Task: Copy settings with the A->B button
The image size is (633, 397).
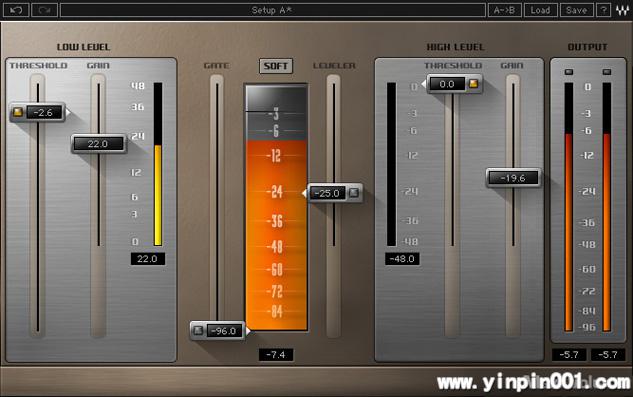Action: pos(505,10)
